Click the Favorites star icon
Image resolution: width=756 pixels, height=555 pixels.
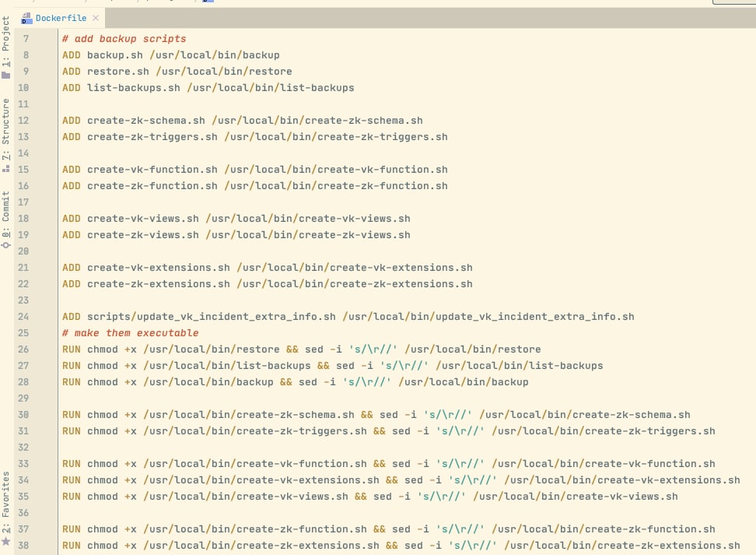(x=5, y=541)
